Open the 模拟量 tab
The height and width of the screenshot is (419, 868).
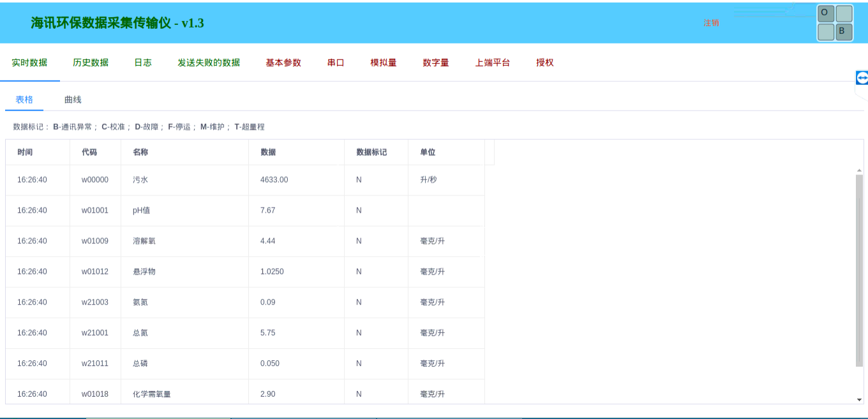[x=384, y=63]
